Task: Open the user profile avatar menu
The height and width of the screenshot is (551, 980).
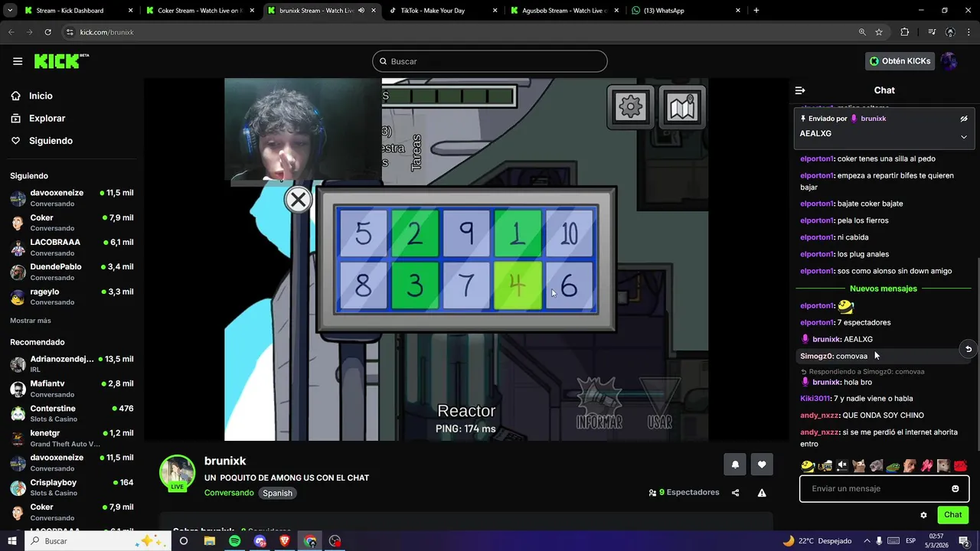Action: coord(949,61)
